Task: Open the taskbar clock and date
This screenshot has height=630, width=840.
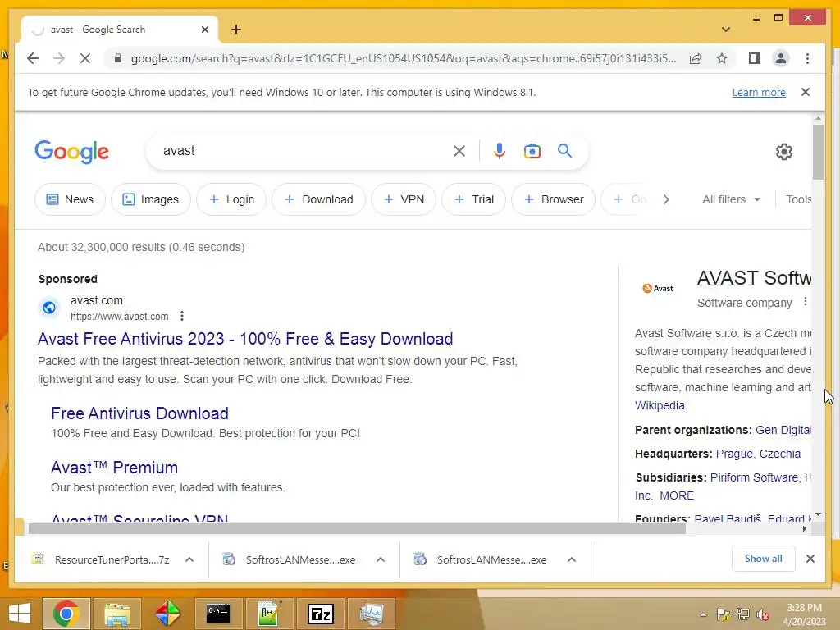Action: click(804, 614)
